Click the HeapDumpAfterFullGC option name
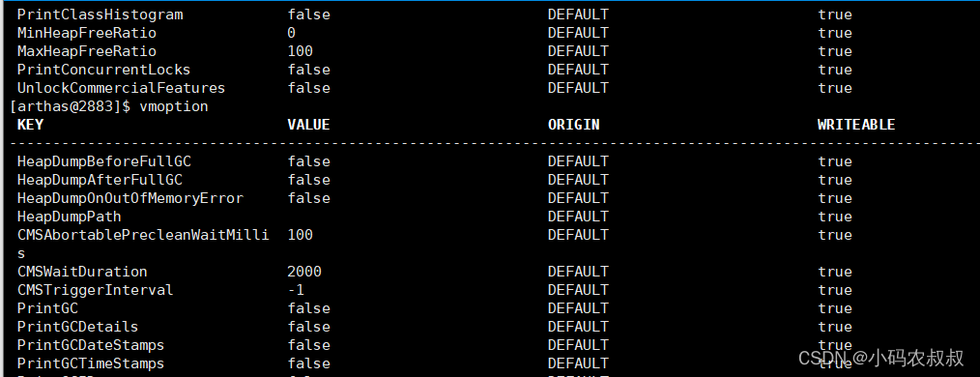Screen dimensions: 980x377 (100, 180)
